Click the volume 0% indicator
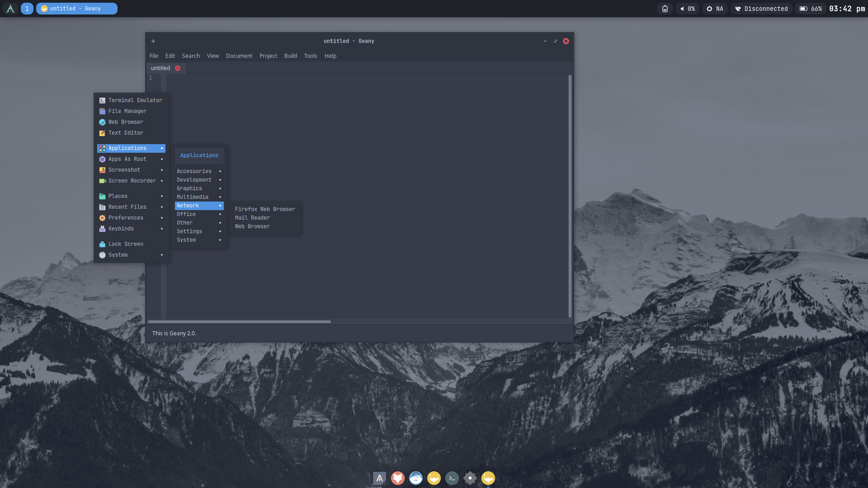Viewport: 868px width, 488px height. [687, 9]
